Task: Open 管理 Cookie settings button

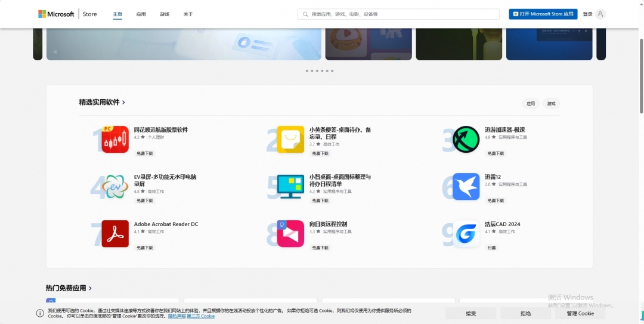Action: [x=580, y=313]
